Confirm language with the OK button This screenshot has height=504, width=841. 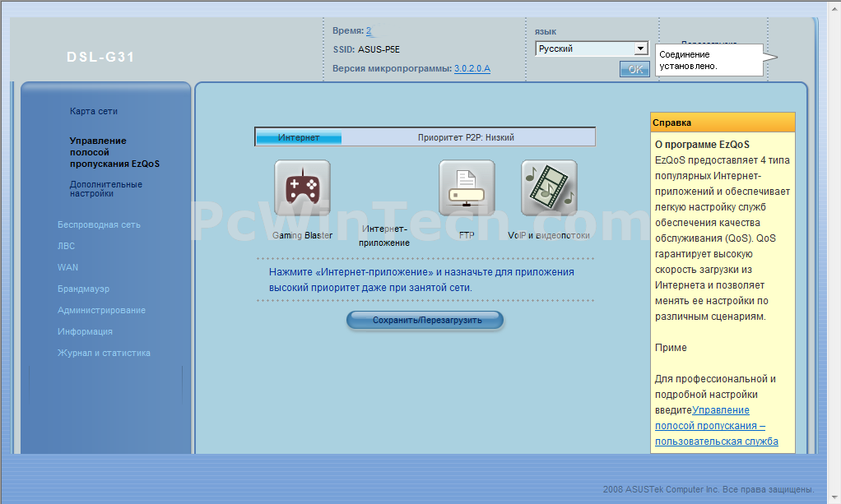point(634,69)
